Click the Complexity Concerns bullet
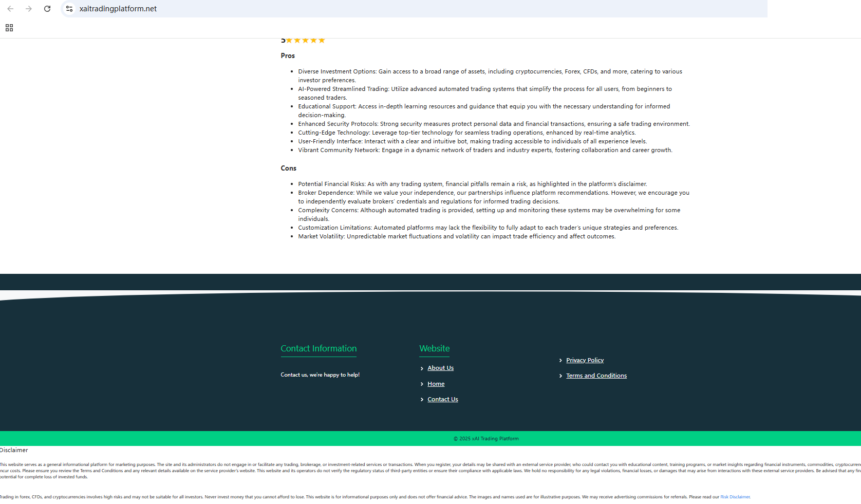This screenshot has height=504, width=861. click(x=489, y=214)
